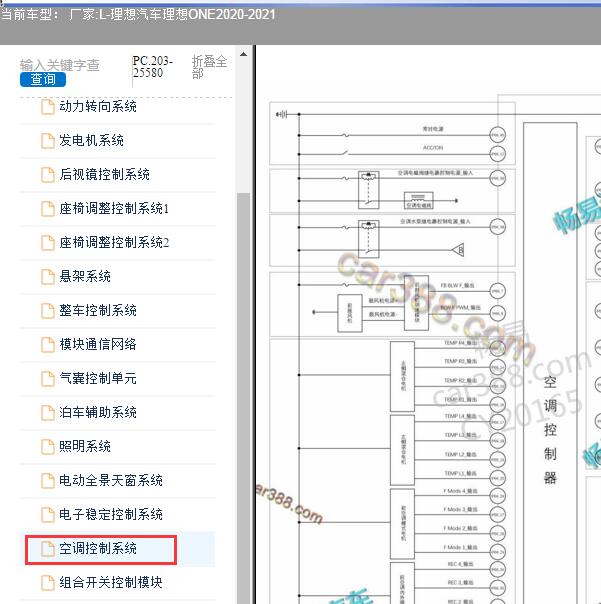Click the sidebar scroll up arrow
The height and width of the screenshot is (604, 601).
(243, 54)
